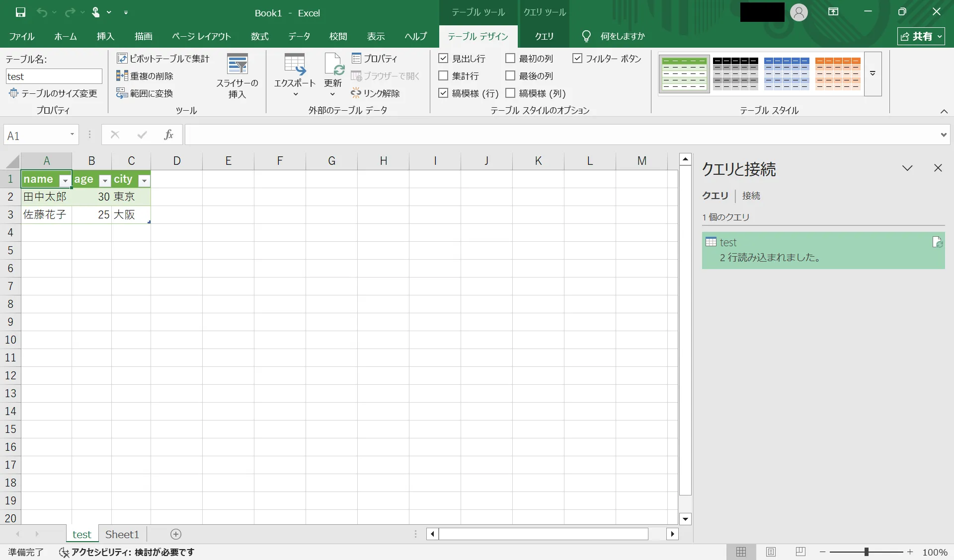Click refresh icon on test query
This screenshot has height=560, width=954.
(x=937, y=242)
